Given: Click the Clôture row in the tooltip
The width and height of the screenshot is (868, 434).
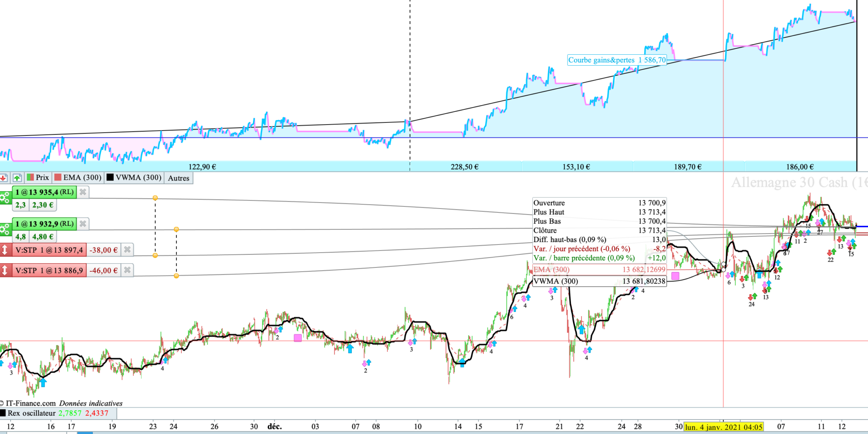Looking at the screenshot, I should [599, 231].
